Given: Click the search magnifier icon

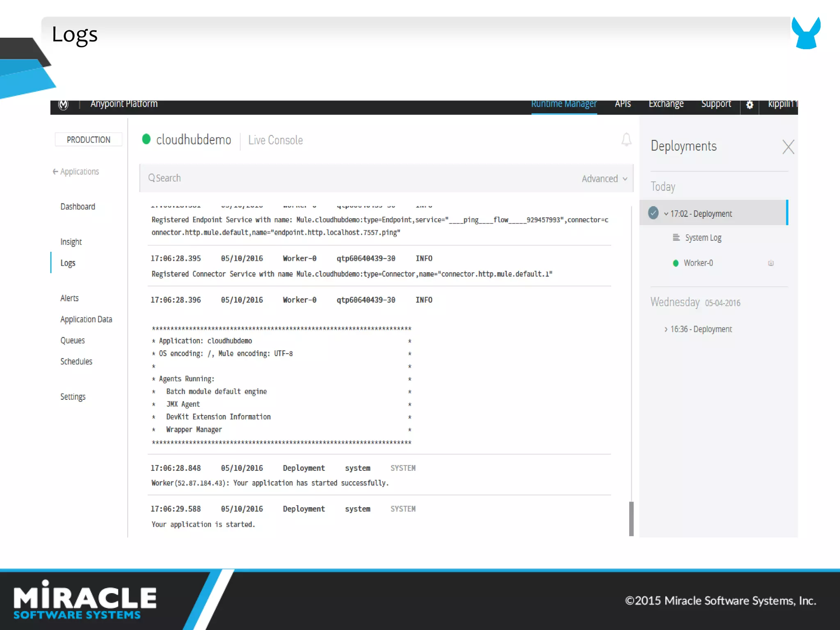Looking at the screenshot, I should pyautogui.click(x=151, y=178).
